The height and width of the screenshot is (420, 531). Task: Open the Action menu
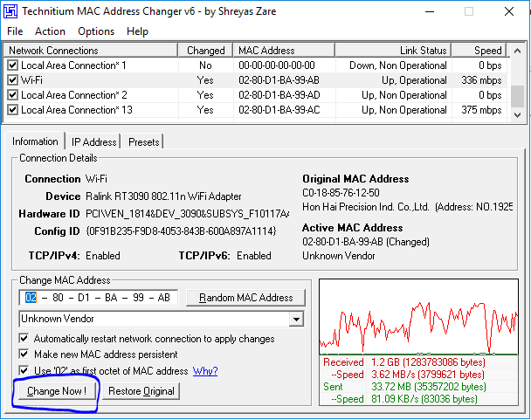point(50,31)
